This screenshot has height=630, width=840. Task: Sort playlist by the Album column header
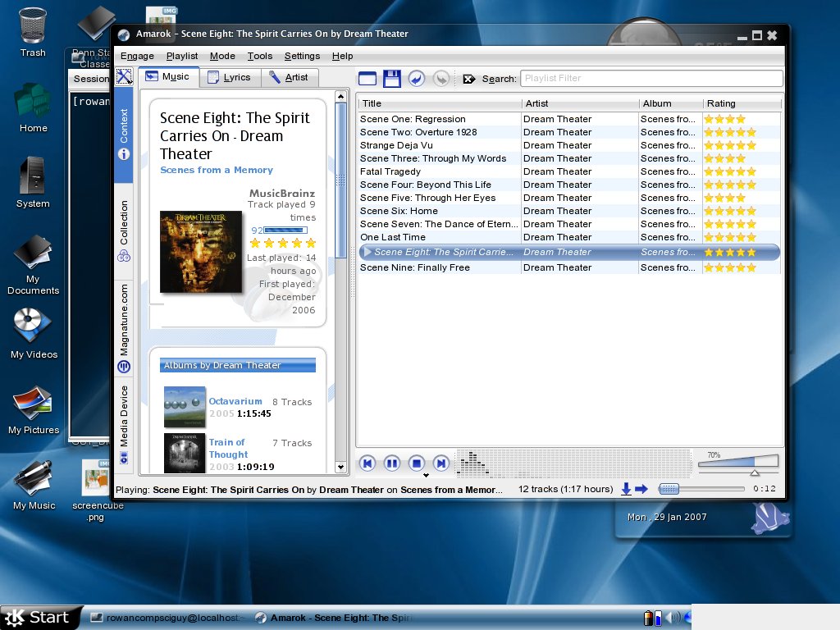(671, 103)
